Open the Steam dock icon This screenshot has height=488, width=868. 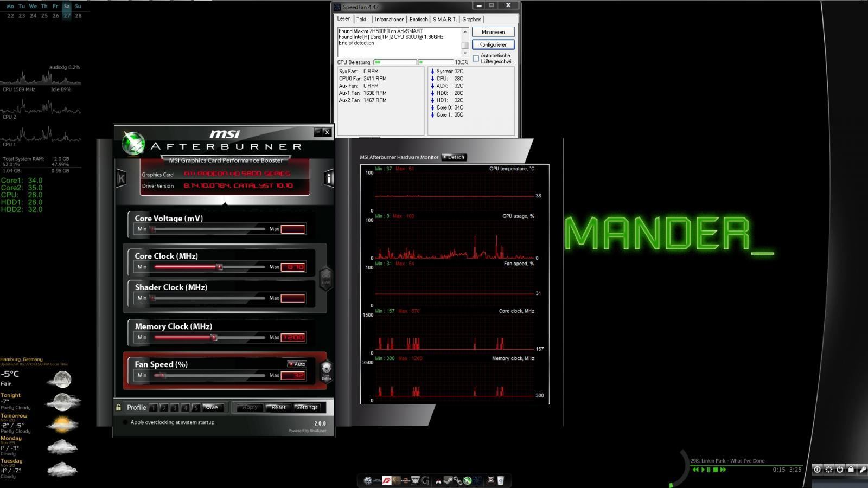click(x=448, y=480)
